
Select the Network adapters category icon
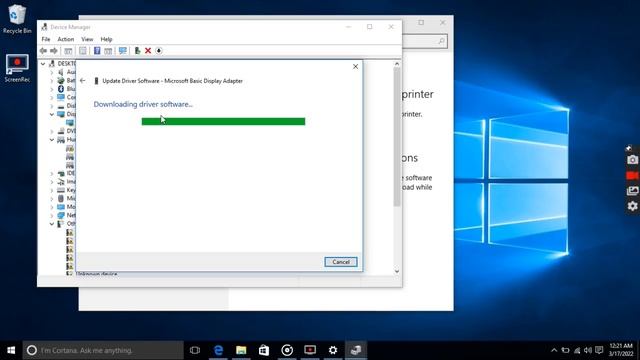[x=61, y=215]
